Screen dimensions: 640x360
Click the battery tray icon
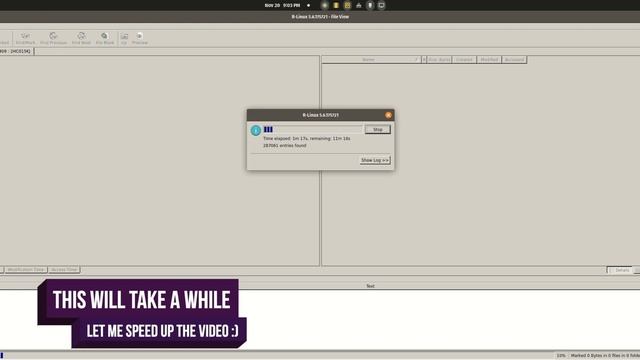point(370,5)
